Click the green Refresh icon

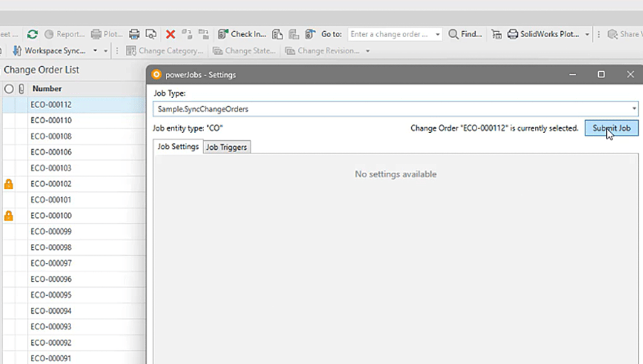(33, 34)
